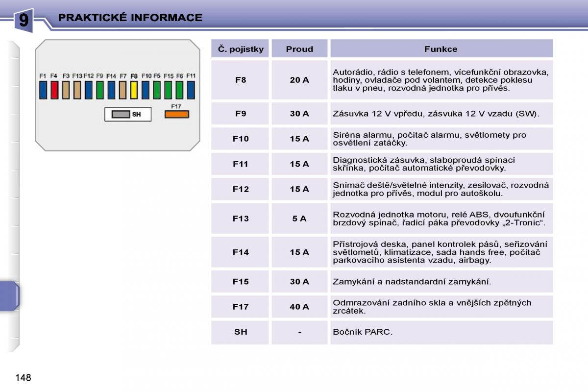Click the blue F12 fuse in the diagram
This screenshot has width=588, height=392.
[x=88, y=90]
